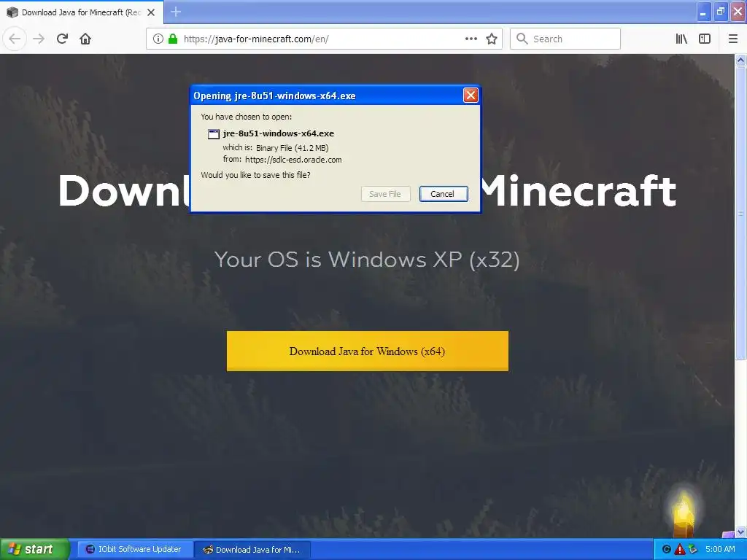Viewport: 747px width, 560px height.
Task: Click the 5:00 AM taskbar clock
Action: (x=720, y=549)
